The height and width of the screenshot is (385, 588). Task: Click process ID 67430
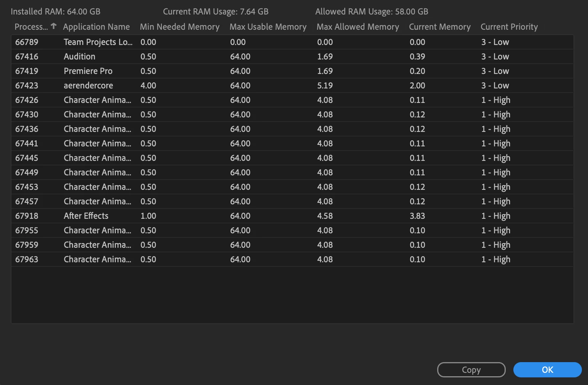pos(27,114)
